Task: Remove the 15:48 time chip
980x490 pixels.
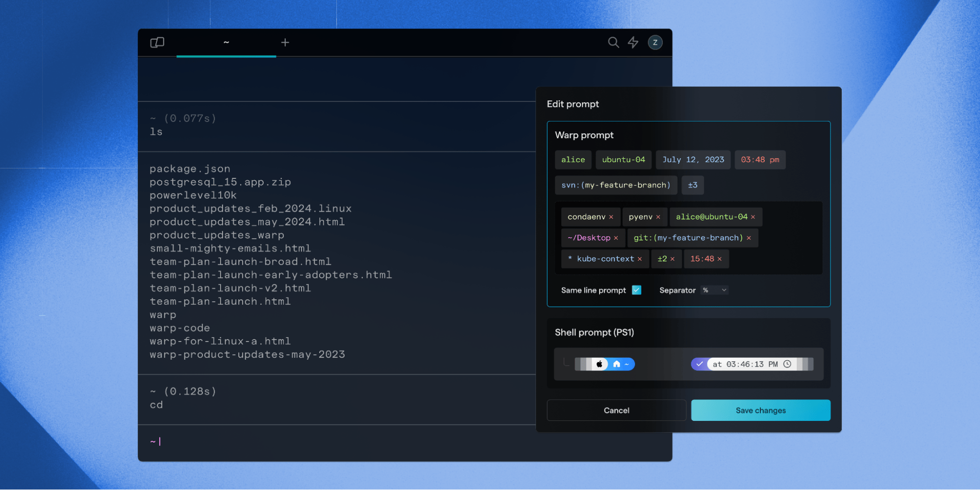Action: (720, 259)
